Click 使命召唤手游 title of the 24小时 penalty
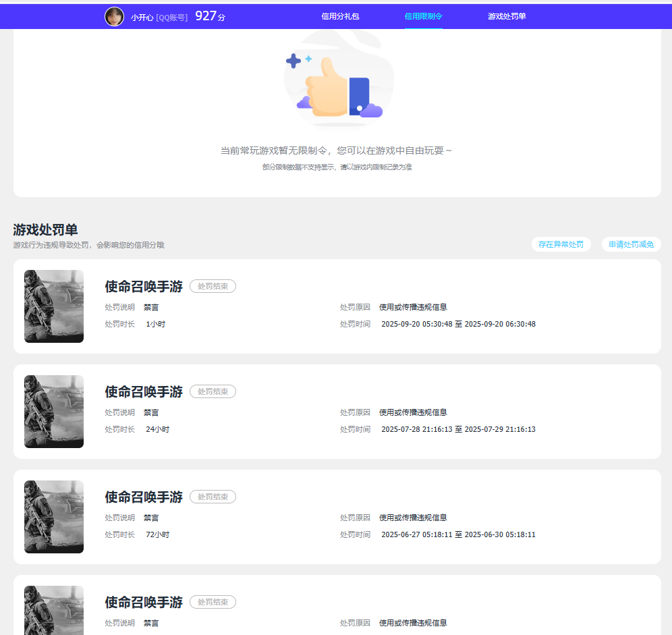 point(144,392)
